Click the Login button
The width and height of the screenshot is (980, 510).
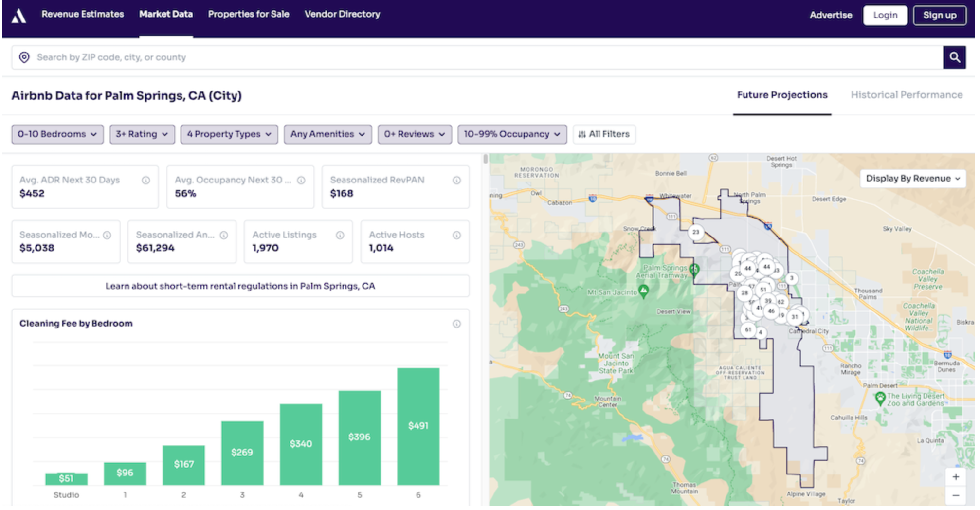click(885, 15)
